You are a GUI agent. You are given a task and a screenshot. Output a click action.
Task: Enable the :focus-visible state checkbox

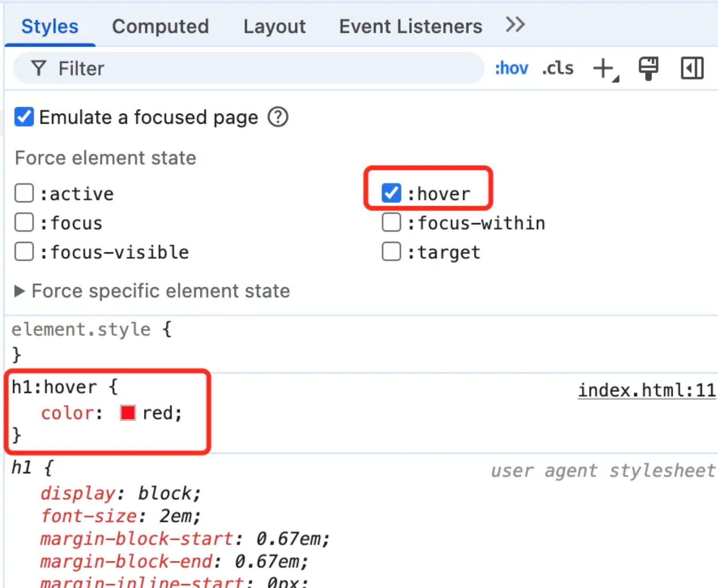coord(24,252)
